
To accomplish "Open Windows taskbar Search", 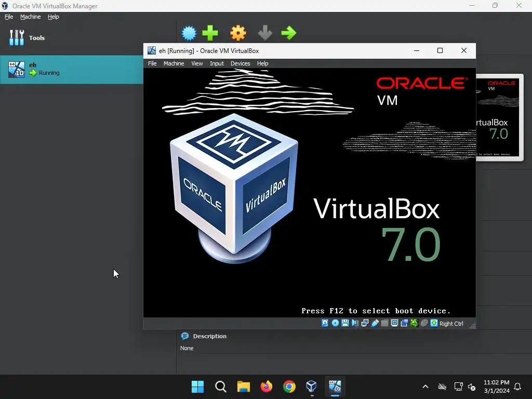I will pyautogui.click(x=220, y=387).
